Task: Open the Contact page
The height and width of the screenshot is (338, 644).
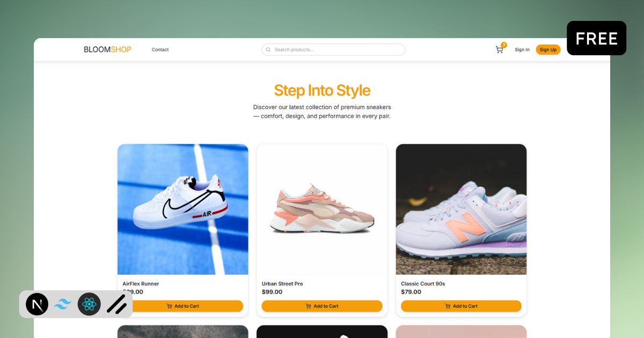Action: (160, 49)
